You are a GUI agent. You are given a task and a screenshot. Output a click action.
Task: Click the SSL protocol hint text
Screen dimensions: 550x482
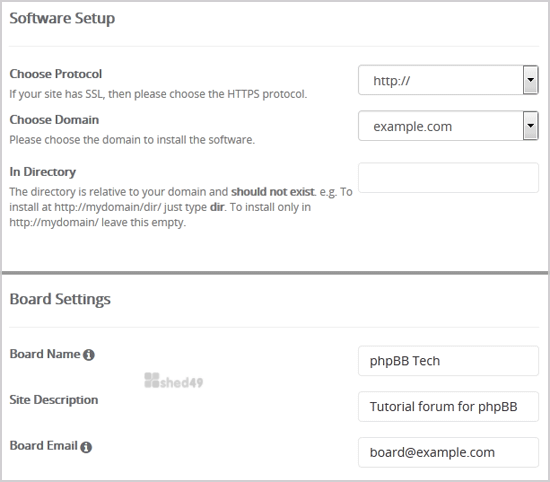(x=158, y=94)
